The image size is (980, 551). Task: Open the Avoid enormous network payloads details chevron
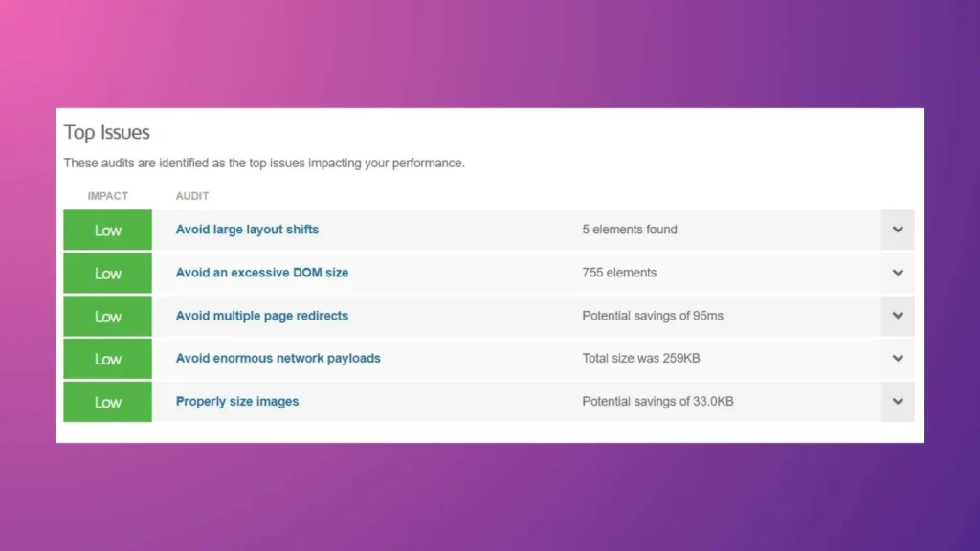898,358
